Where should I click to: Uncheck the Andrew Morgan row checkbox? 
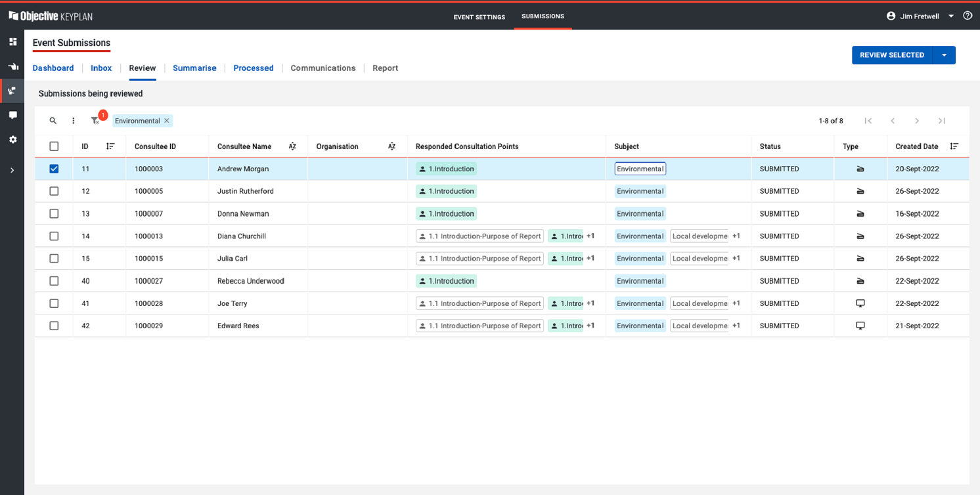[54, 169]
